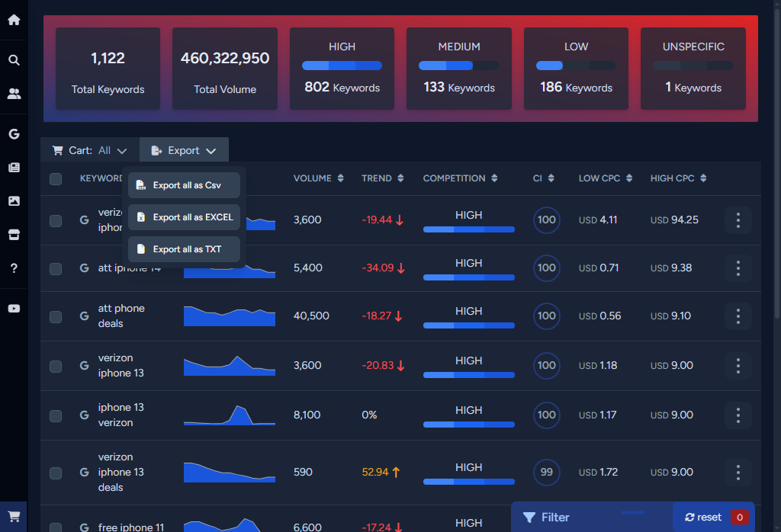Image resolution: width=781 pixels, height=532 pixels.
Task: Click the Google icon on verizon iphone 13 deals row
Action: click(x=84, y=473)
